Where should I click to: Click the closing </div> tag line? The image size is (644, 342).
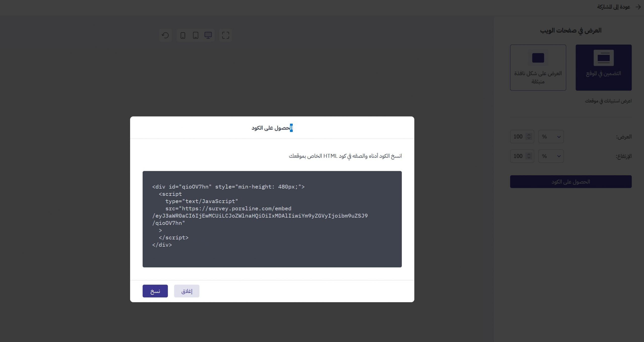coord(162,245)
